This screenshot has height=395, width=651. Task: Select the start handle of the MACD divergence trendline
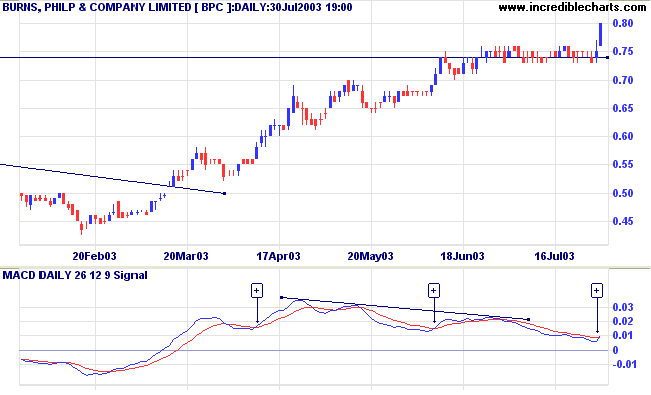coord(281,297)
